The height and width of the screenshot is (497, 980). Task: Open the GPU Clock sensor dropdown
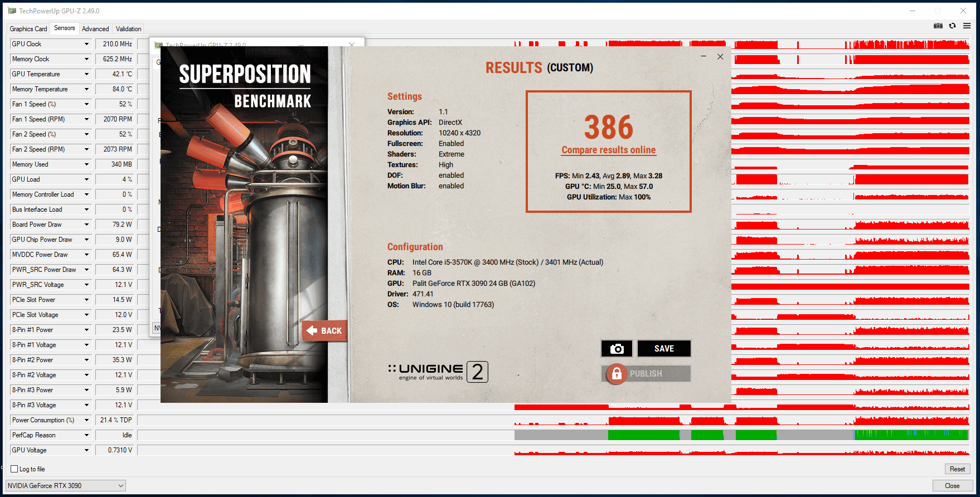(x=86, y=44)
